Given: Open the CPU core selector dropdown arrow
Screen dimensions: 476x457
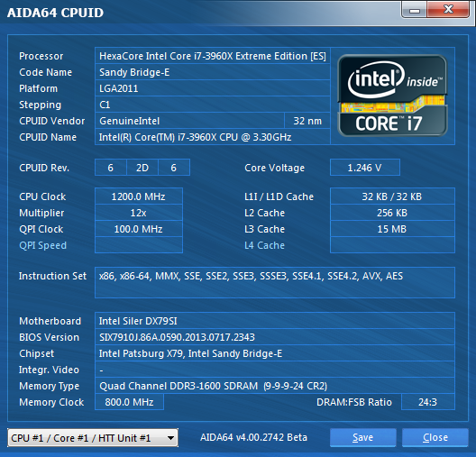Looking at the screenshot, I should coord(170,437).
